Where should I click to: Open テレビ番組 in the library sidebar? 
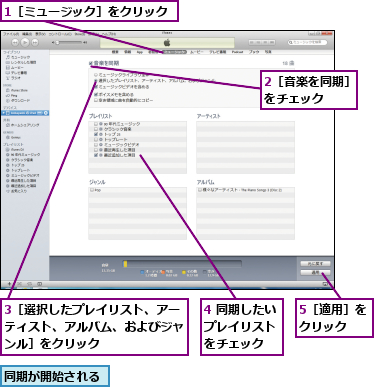click(x=17, y=72)
